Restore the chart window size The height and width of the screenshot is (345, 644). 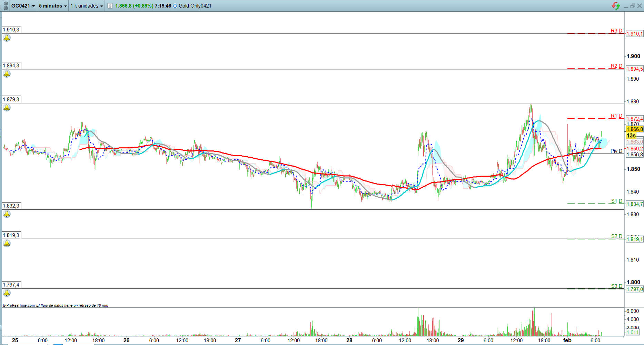[633, 6]
